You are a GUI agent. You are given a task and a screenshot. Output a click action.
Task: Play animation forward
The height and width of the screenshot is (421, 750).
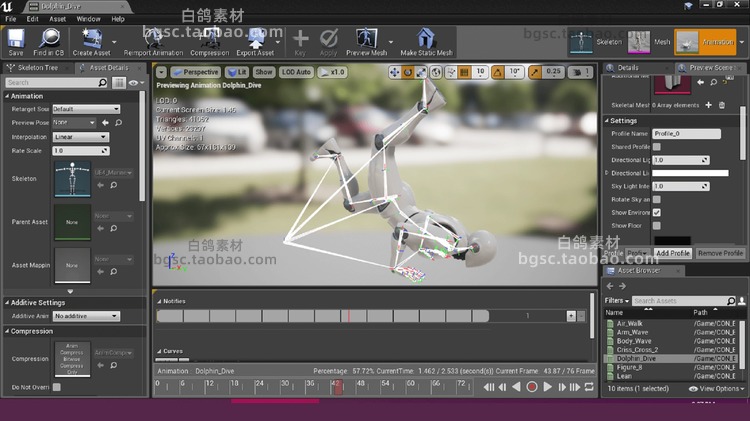click(x=548, y=387)
